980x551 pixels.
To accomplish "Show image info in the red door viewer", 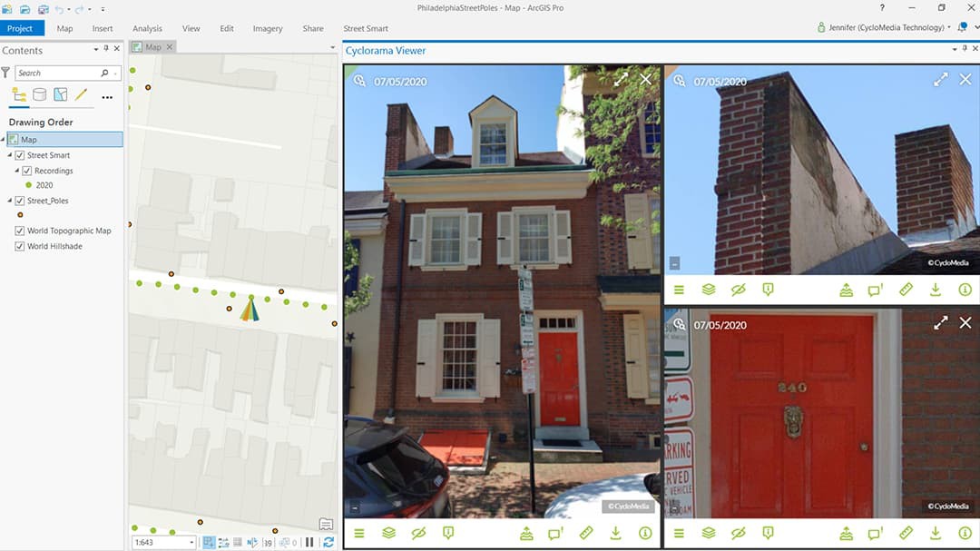I will click(x=965, y=534).
